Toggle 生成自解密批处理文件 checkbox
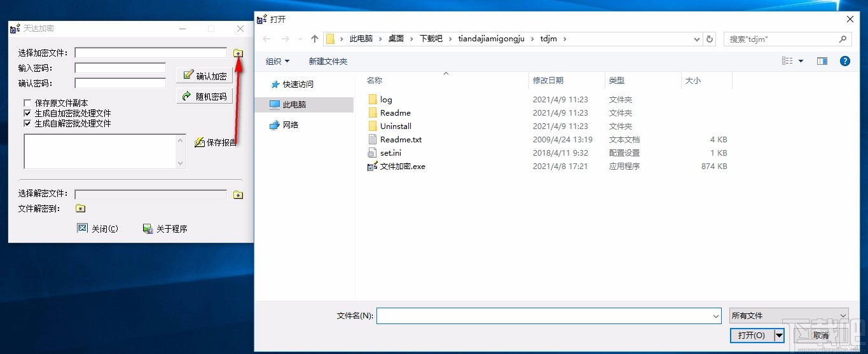The image size is (868, 354). [x=27, y=123]
